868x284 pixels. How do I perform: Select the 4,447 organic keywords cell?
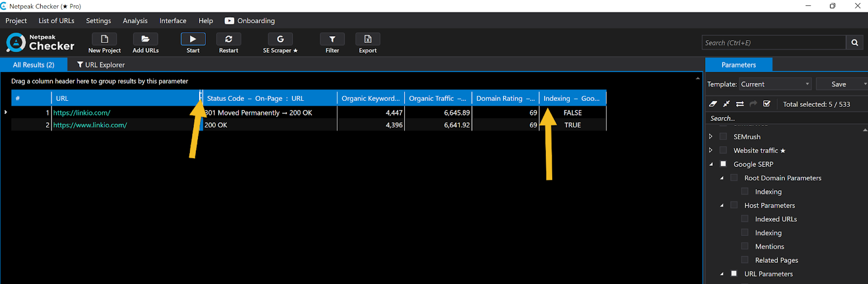[371, 113]
